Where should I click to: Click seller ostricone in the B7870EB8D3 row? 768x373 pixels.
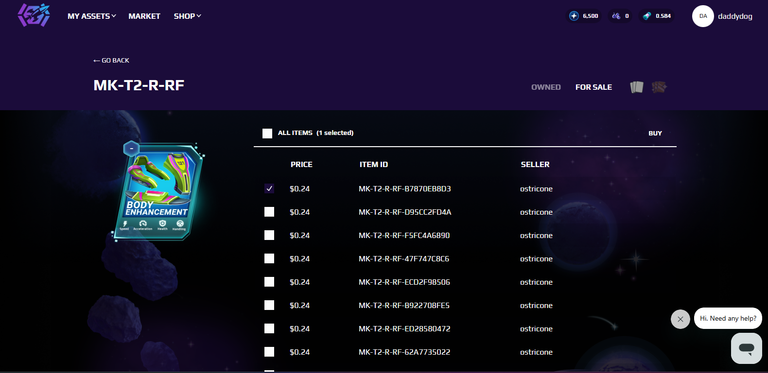(x=536, y=188)
